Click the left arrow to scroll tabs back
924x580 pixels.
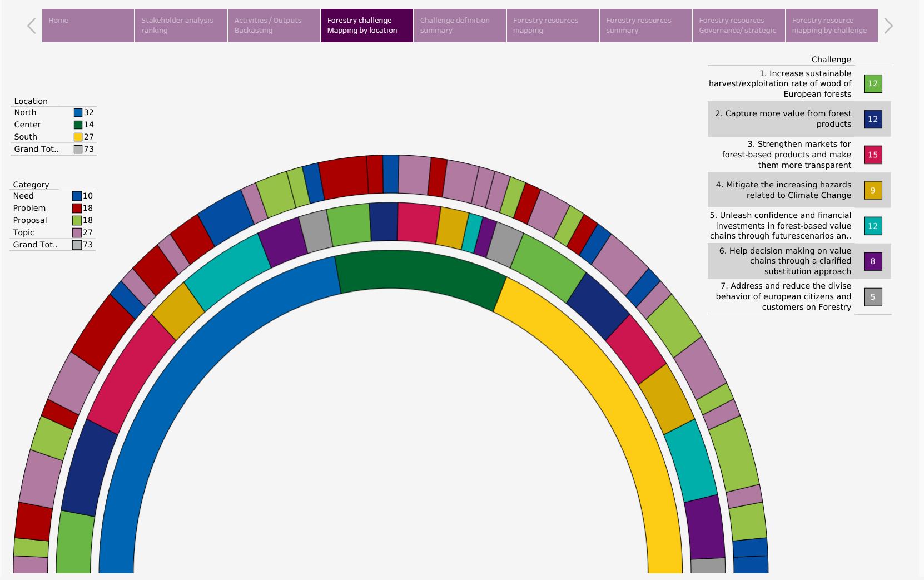coord(32,26)
